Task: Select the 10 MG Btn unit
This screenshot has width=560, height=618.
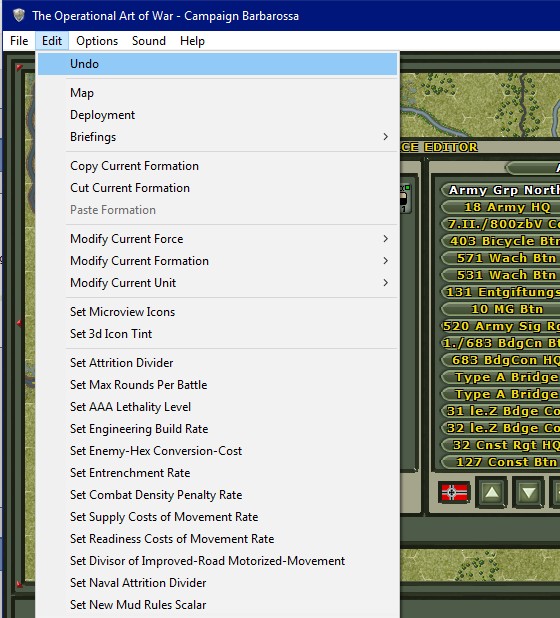Action: [x=507, y=309]
